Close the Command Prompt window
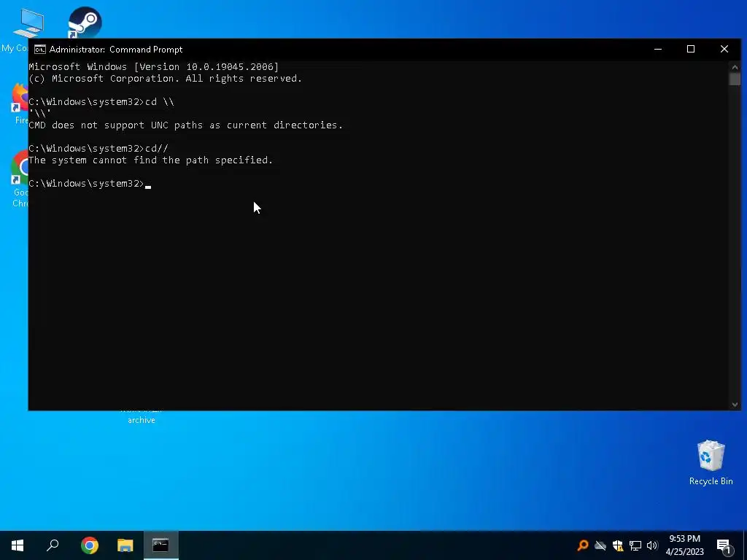Viewport: 747px width, 560px height. pos(724,49)
